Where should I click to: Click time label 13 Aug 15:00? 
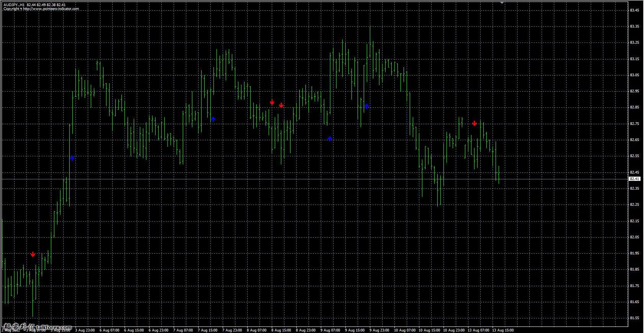503,330
